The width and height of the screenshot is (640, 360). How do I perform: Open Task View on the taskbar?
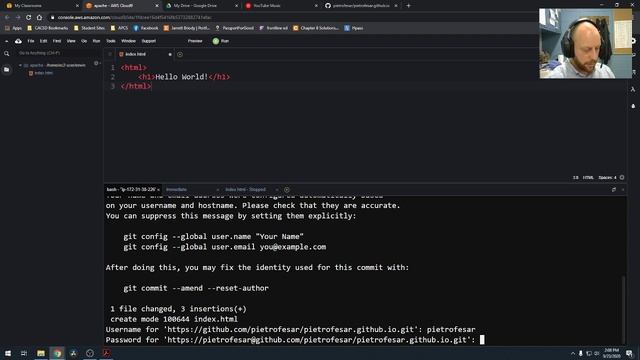(24, 353)
